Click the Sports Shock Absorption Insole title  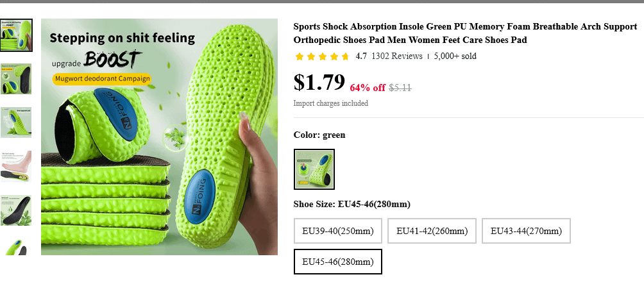coord(465,33)
